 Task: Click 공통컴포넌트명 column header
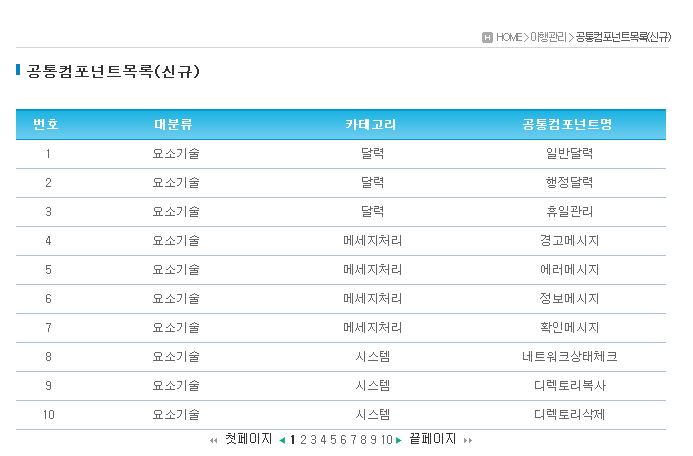tap(568, 125)
